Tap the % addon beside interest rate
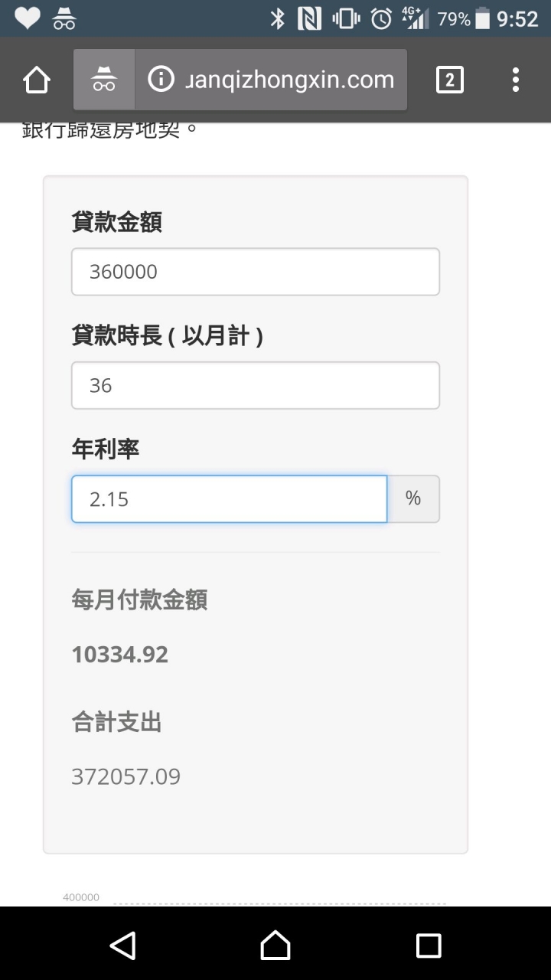The height and width of the screenshot is (980, 551). (413, 499)
